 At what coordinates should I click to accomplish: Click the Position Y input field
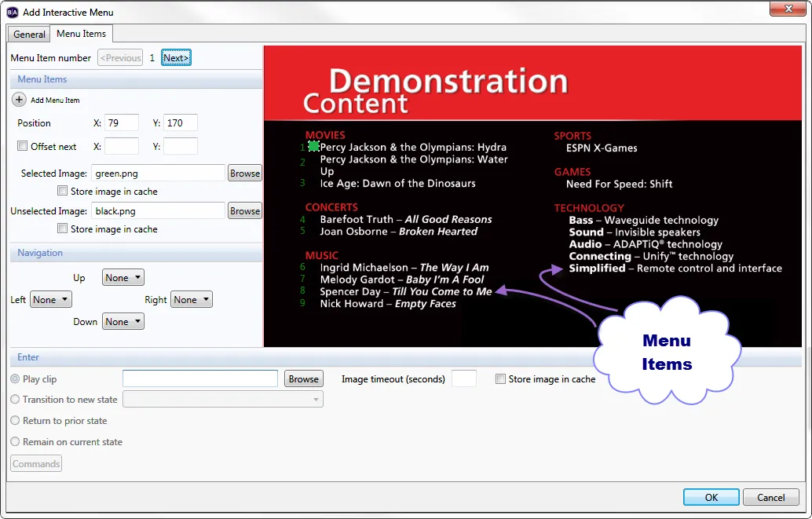point(181,122)
